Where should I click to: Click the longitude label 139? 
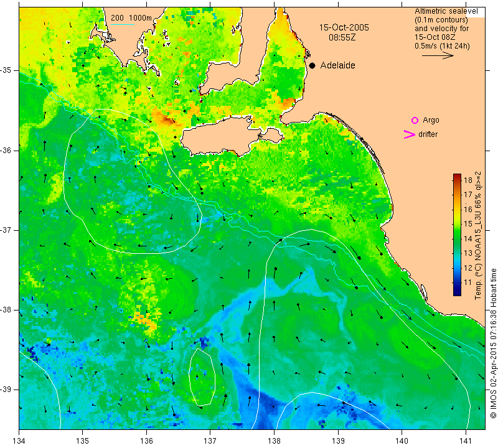338,441
